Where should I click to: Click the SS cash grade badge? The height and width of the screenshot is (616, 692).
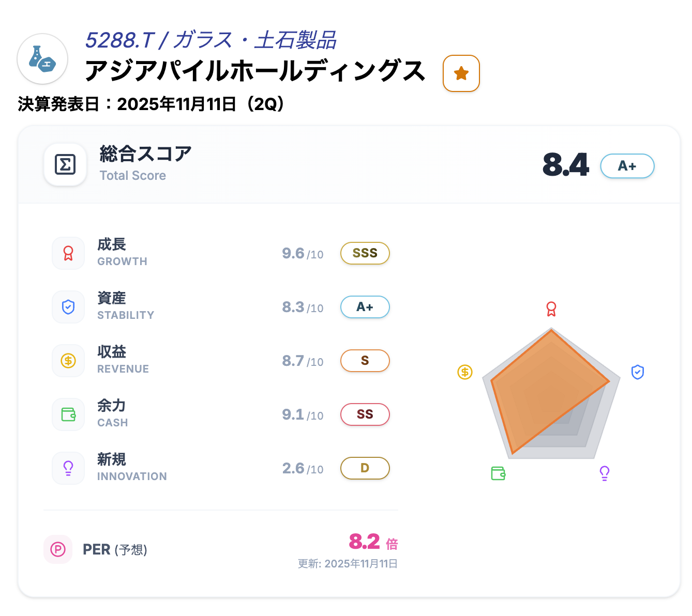click(365, 414)
